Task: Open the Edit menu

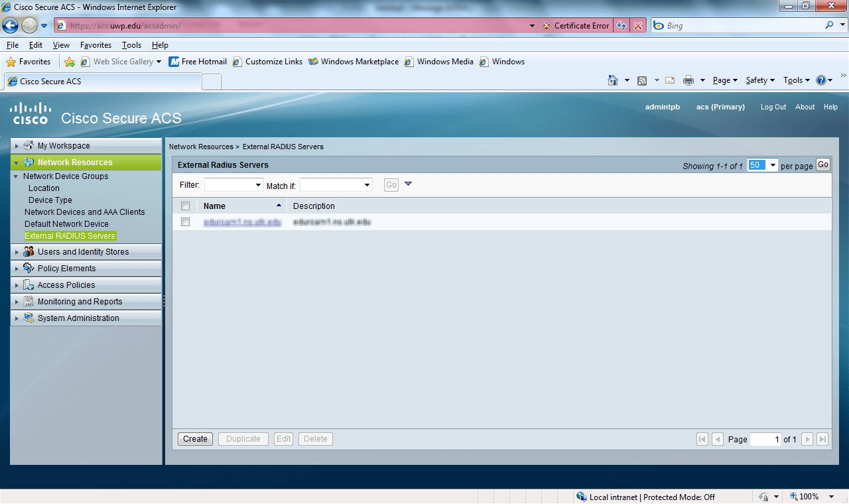Action: [x=36, y=45]
